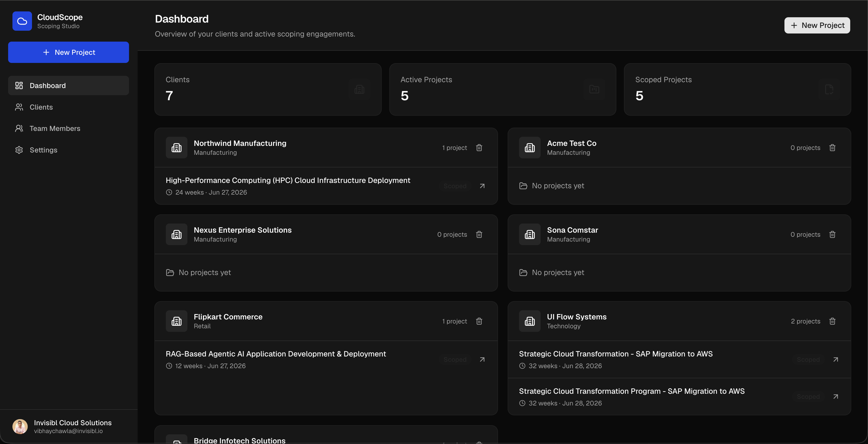The image size is (868, 444).
Task: Delete Flipkart Commerce via trash icon
Action: tap(479, 321)
